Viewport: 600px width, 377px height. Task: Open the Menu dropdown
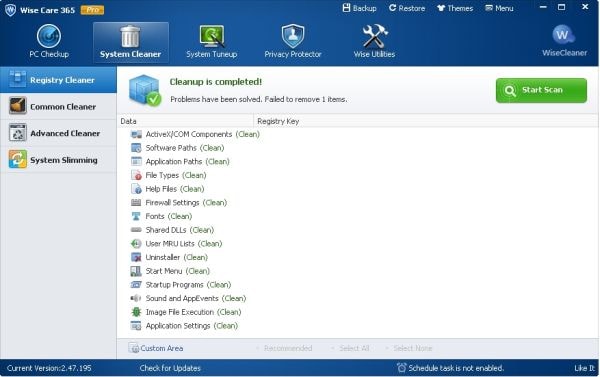[499, 8]
